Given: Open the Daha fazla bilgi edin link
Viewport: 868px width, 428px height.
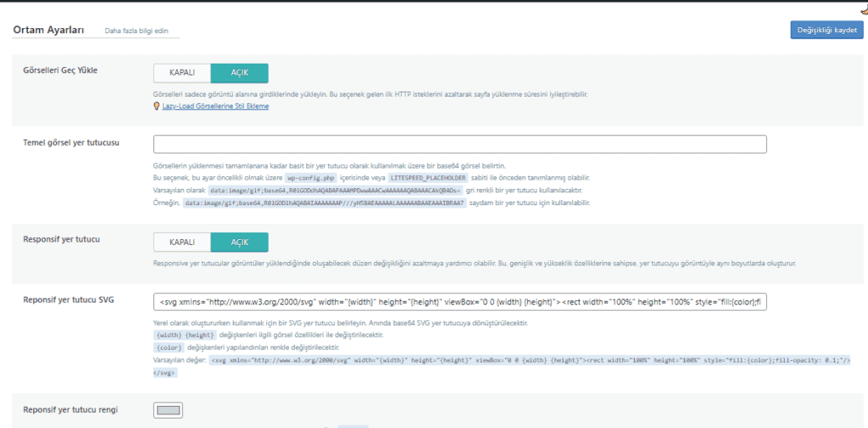Looking at the screenshot, I should point(136,31).
